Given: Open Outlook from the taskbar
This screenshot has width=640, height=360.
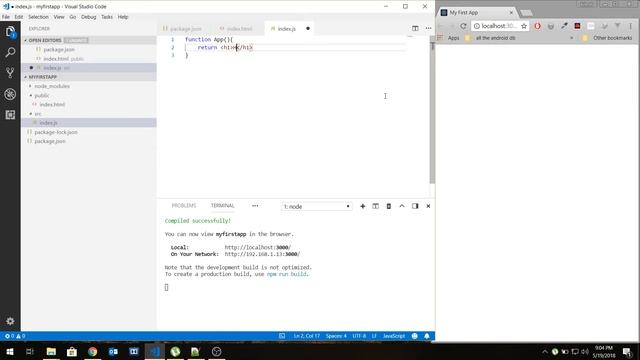Looking at the screenshot, I should [x=113, y=351].
